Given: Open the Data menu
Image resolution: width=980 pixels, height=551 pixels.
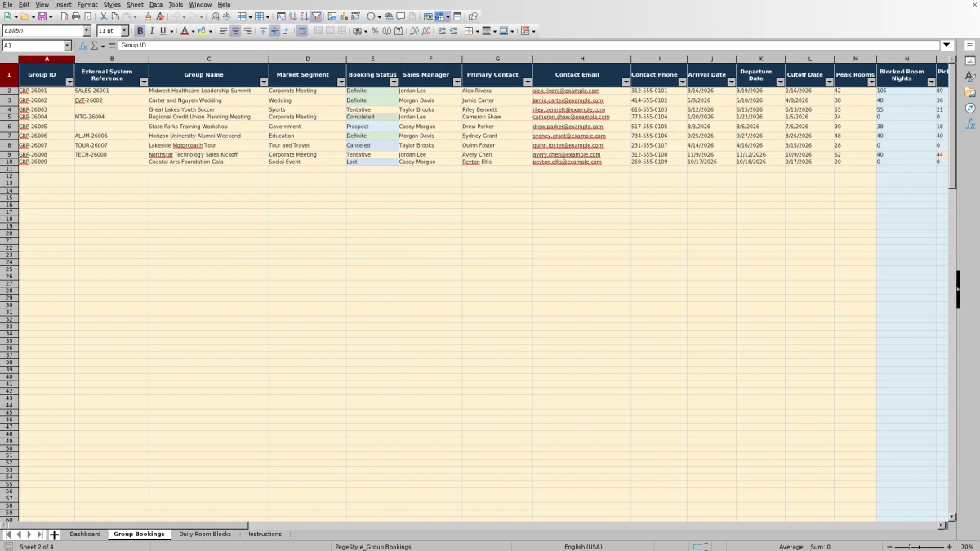Looking at the screenshot, I should [x=155, y=5].
